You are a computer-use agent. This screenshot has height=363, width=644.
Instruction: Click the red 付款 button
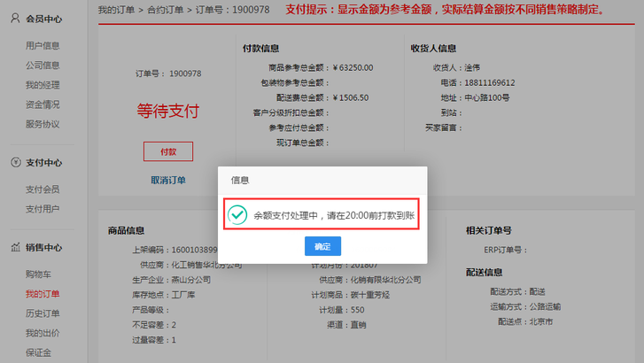[x=167, y=151]
